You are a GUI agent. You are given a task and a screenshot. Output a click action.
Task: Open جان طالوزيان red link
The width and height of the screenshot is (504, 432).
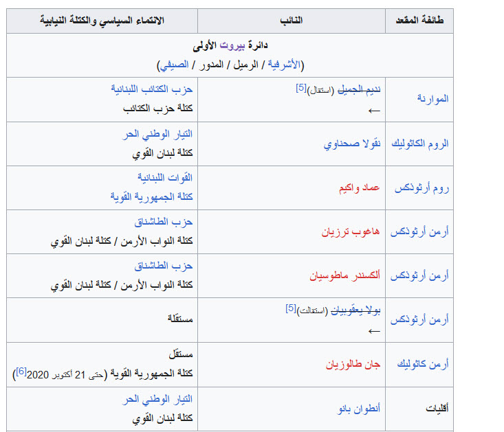tap(353, 364)
